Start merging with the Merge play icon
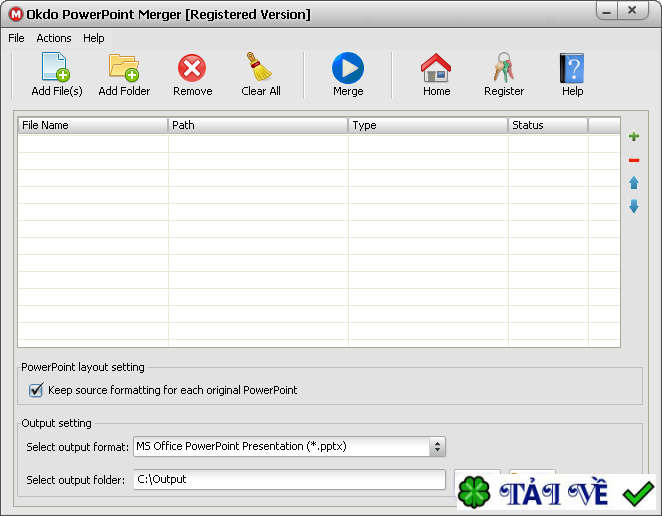Image resolution: width=662 pixels, height=516 pixels. click(348, 68)
